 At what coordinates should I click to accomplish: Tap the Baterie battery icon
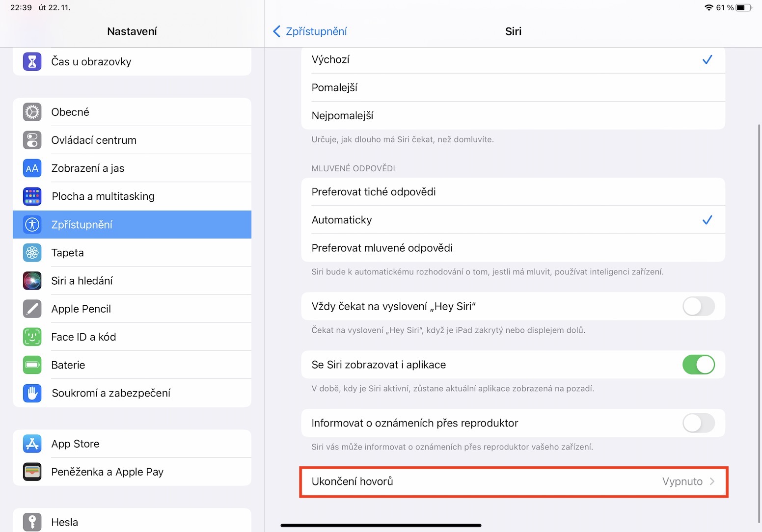click(x=32, y=365)
